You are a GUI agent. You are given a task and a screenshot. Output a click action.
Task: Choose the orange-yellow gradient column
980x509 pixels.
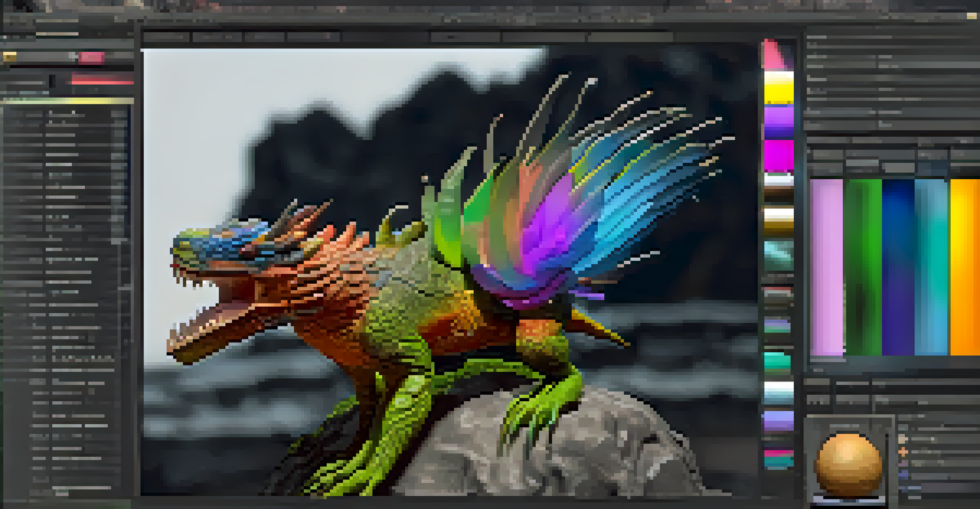[965, 267]
